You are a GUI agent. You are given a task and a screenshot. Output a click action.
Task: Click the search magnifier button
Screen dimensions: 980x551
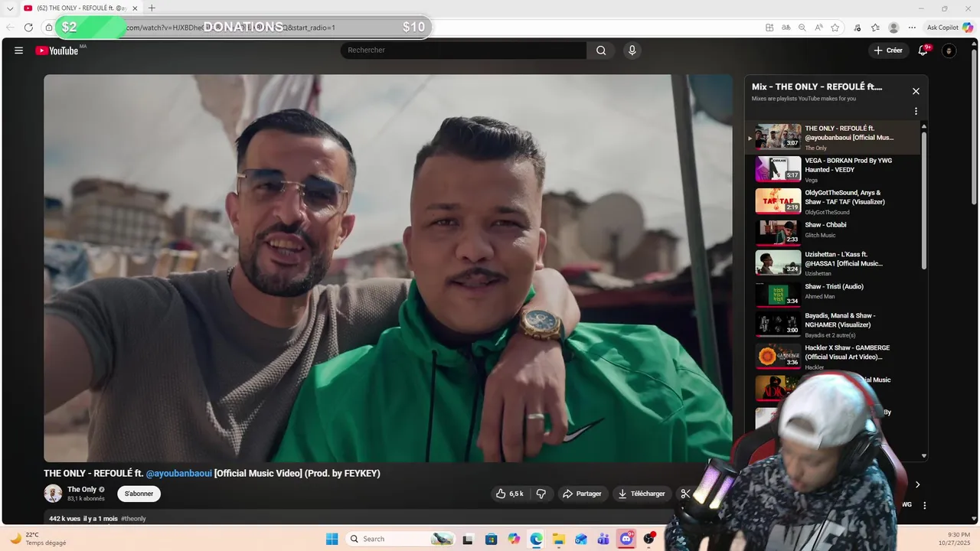tap(601, 51)
